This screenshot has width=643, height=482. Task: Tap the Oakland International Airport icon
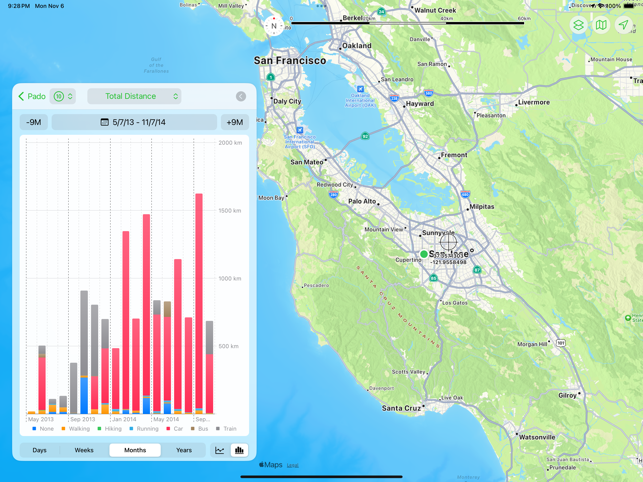click(360, 89)
